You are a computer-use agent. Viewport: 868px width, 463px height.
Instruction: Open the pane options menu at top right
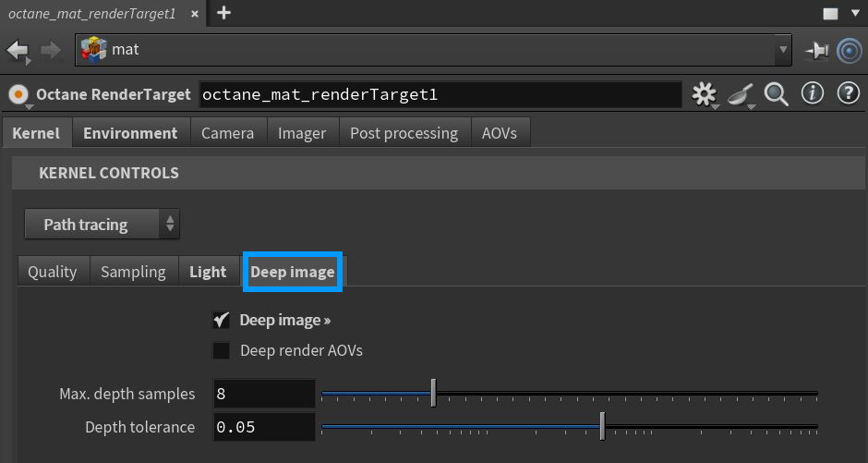click(831, 14)
